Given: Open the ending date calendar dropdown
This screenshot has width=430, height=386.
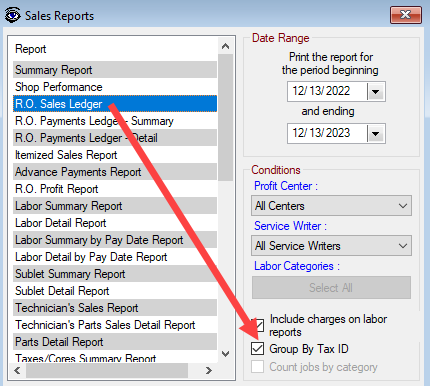Looking at the screenshot, I should click(376, 134).
